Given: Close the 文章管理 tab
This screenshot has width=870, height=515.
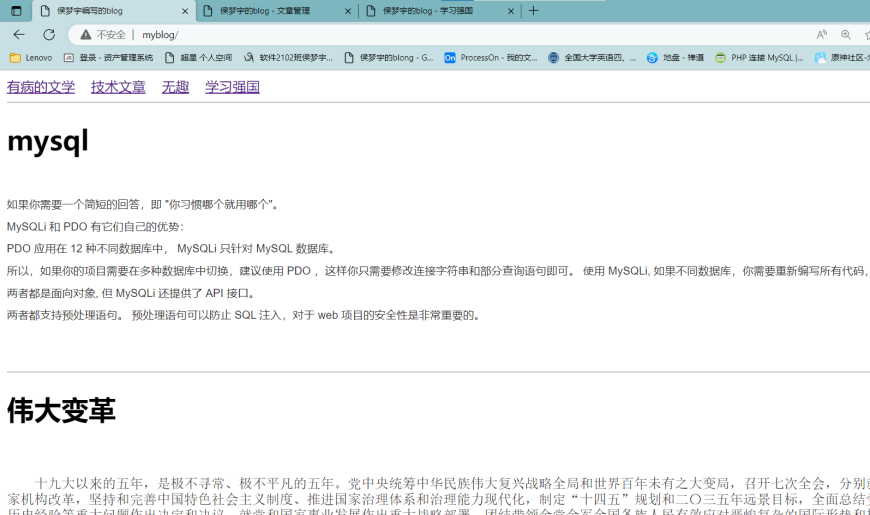Looking at the screenshot, I should [x=348, y=11].
